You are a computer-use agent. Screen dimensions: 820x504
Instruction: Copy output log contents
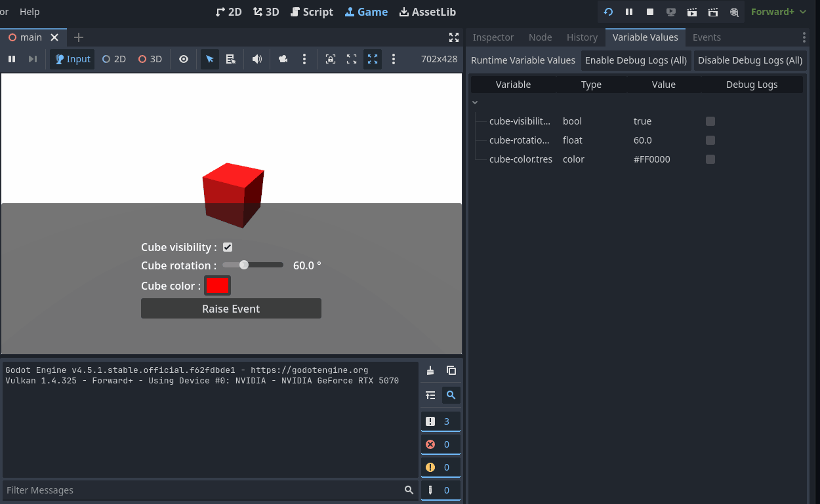451,370
